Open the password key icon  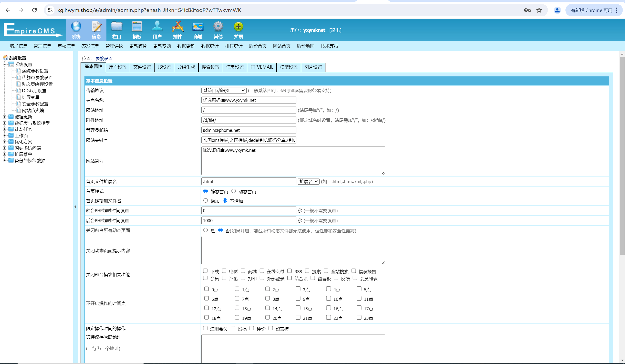point(527,10)
